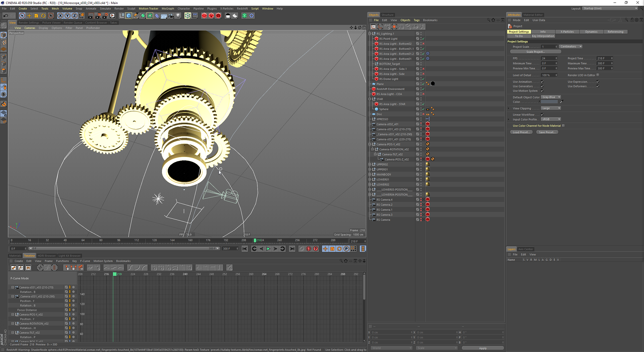Toggle the Use Animation checkbox

542,82
